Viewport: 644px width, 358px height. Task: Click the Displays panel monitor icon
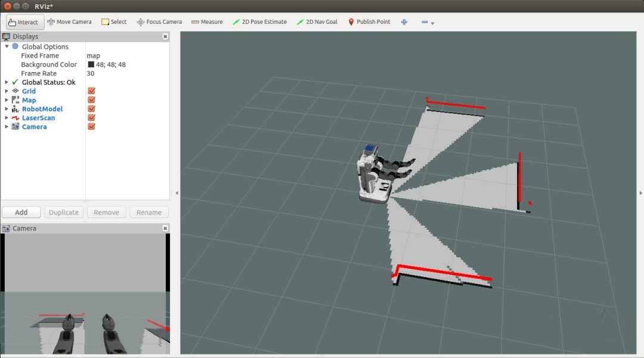tap(6, 36)
